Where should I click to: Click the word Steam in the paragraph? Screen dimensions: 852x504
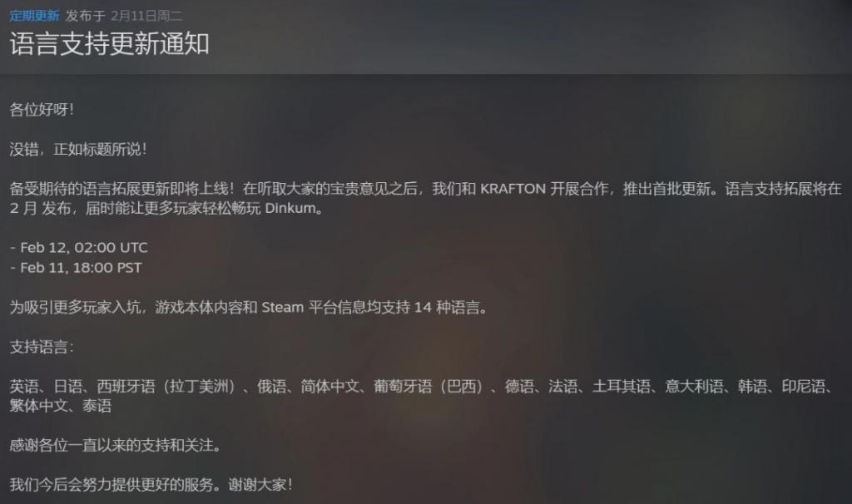coord(283,308)
